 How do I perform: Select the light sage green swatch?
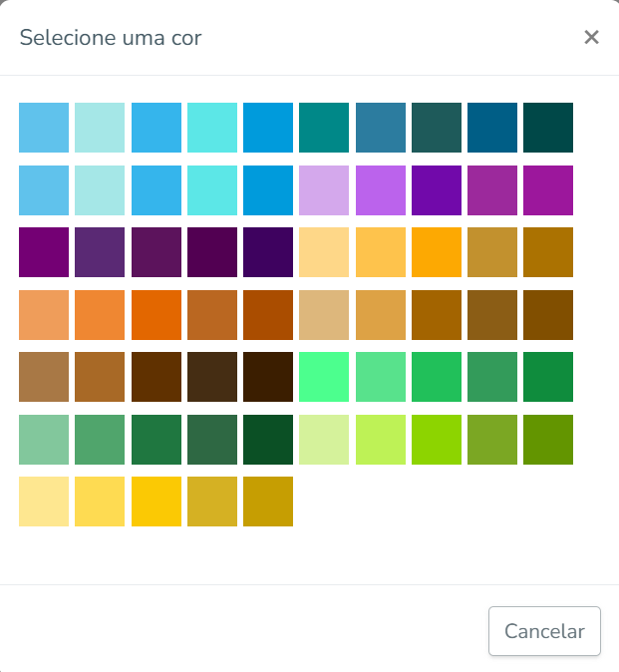pyautogui.click(x=44, y=440)
